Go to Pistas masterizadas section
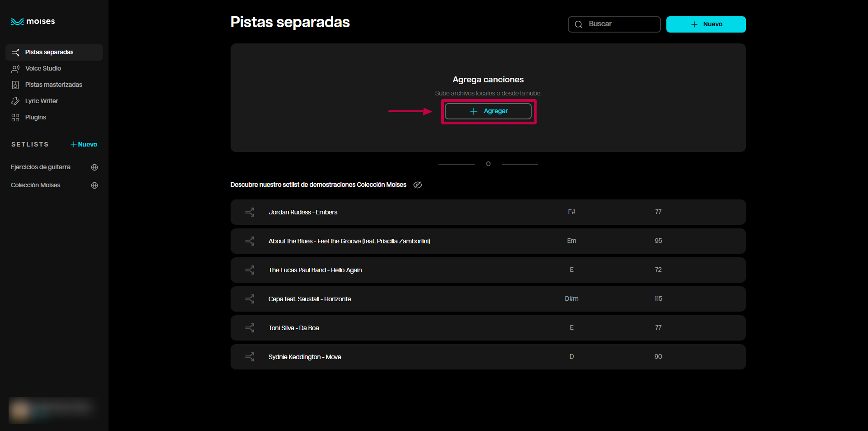The image size is (868, 431). [x=53, y=85]
